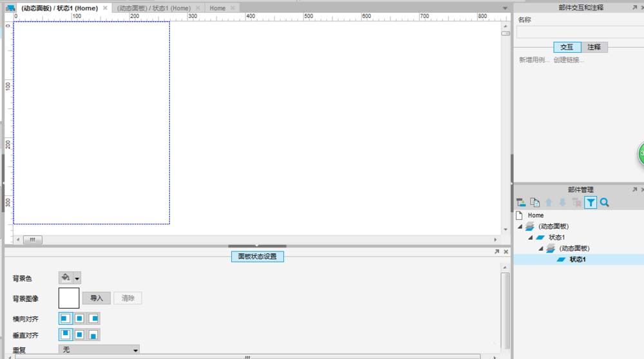Screen dimensions: 644x359
Task: Click the 导入 button
Action: (x=97, y=298)
